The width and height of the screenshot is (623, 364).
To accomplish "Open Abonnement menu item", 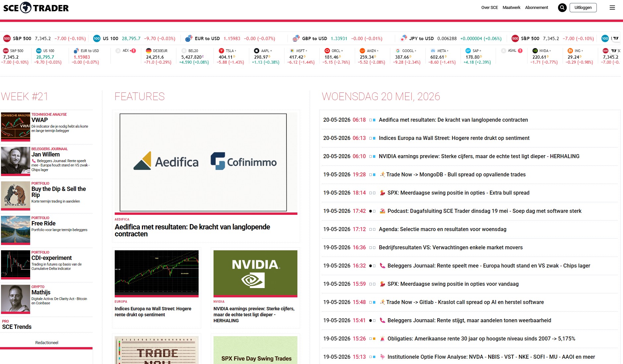I will pyautogui.click(x=536, y=8).
